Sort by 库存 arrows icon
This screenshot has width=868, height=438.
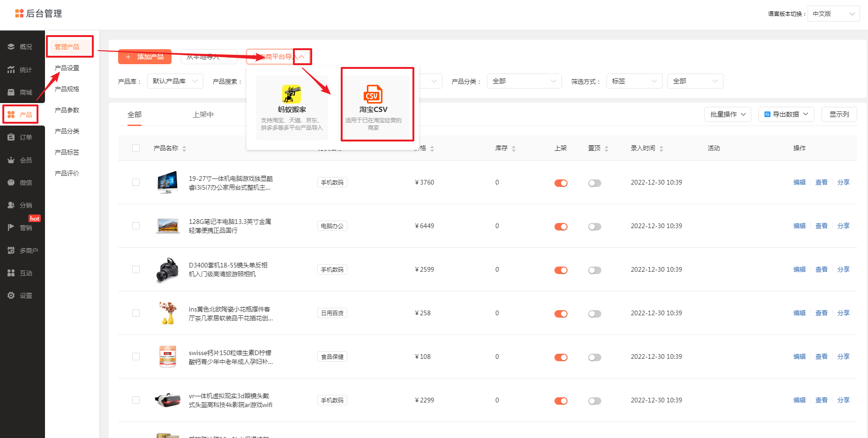click(x=514, y=148)
